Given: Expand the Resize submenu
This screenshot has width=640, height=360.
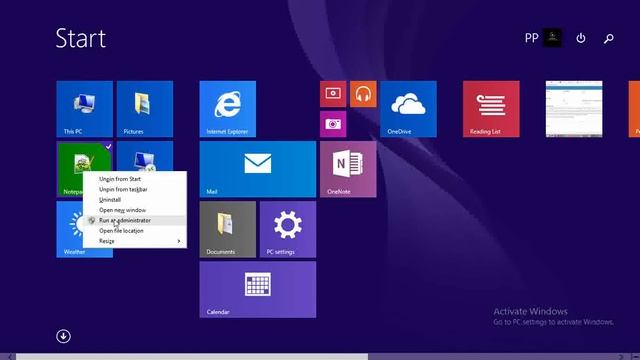Looking at the screenshot, I should pyautogui.click(x=135, y=241).
